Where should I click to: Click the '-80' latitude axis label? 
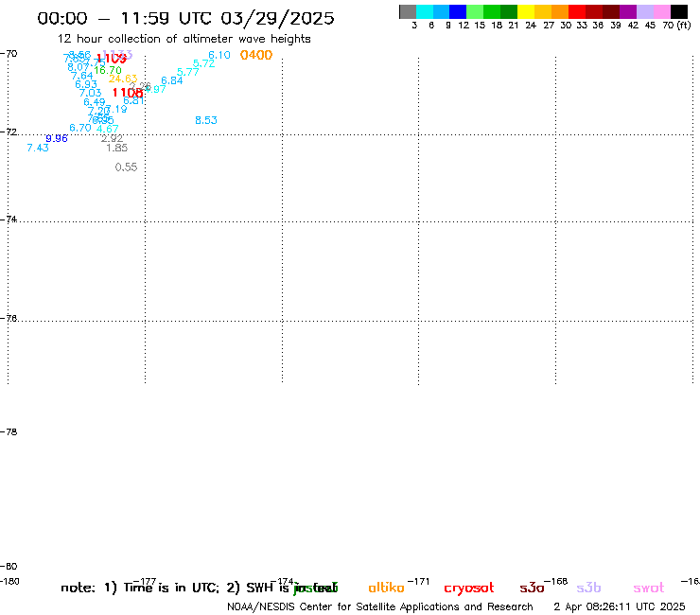(9, 567)
